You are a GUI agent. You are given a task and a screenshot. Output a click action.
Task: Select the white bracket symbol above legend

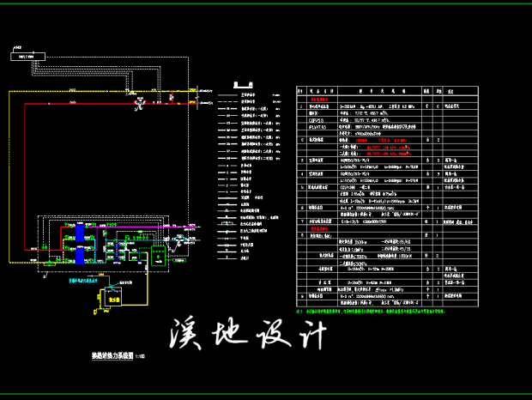click(244, 86)
